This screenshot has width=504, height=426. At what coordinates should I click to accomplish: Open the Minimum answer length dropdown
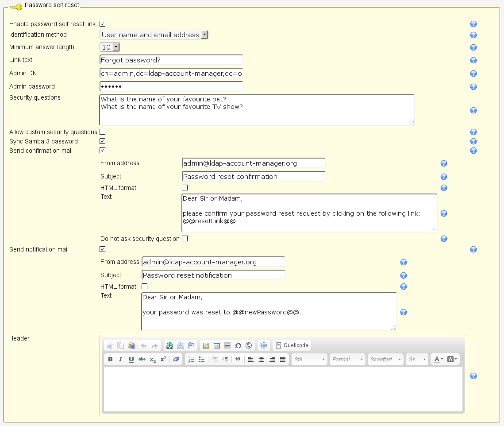110,47
